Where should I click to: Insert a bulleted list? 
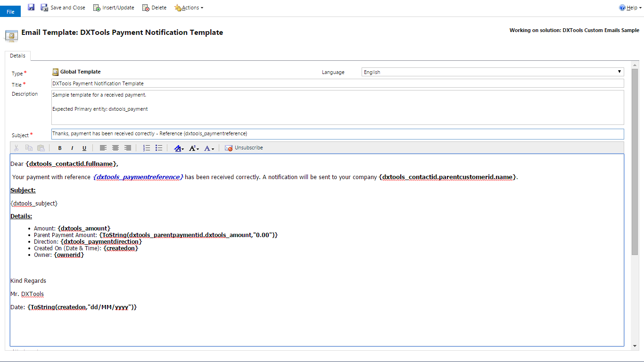click(x=159, y=148)
